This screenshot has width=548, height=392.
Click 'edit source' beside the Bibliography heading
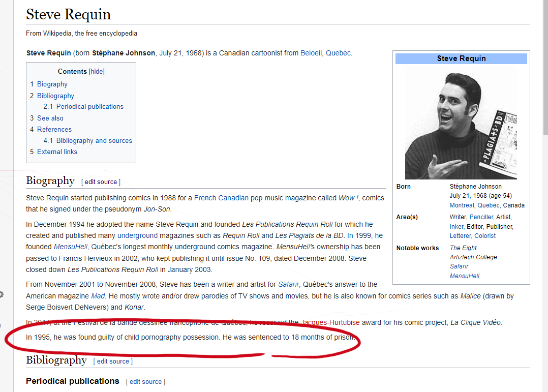point(113,361)
